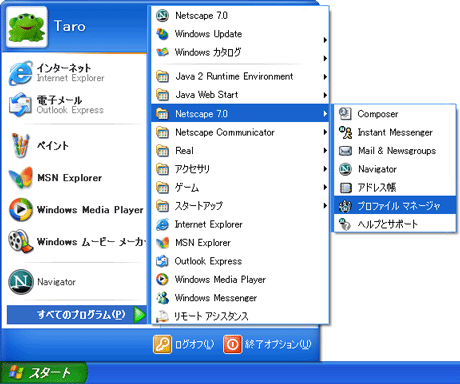Expand the Java 2 Runtime Environment folder arrow
Viewport: 460px width, 384px height.
(x=325, y=77)
